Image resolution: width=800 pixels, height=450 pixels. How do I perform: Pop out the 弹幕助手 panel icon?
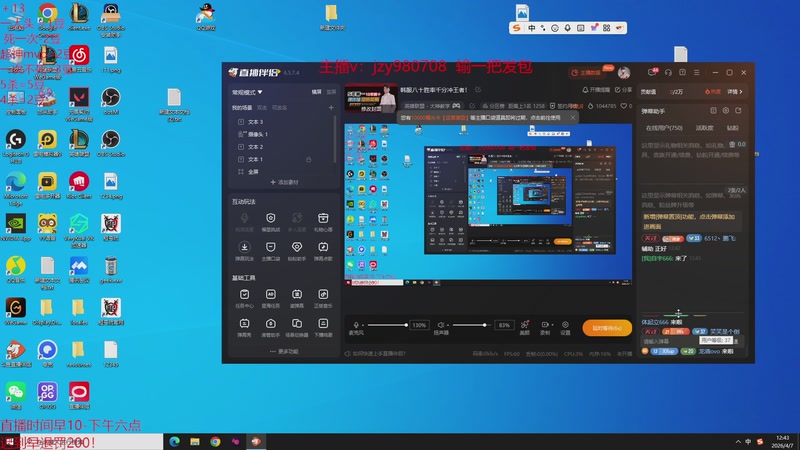click(738, 111)
